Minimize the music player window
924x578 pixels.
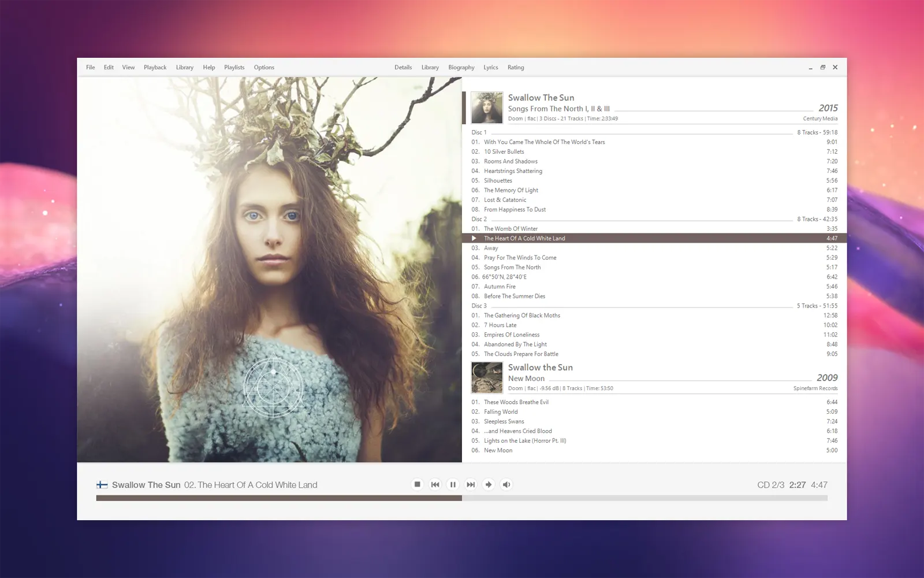point(810,68)
